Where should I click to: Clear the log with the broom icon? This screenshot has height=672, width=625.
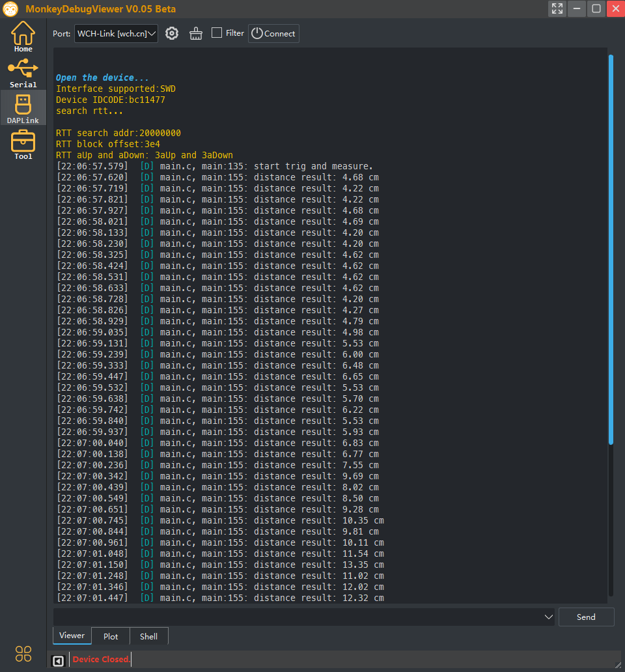pos(196,33)
